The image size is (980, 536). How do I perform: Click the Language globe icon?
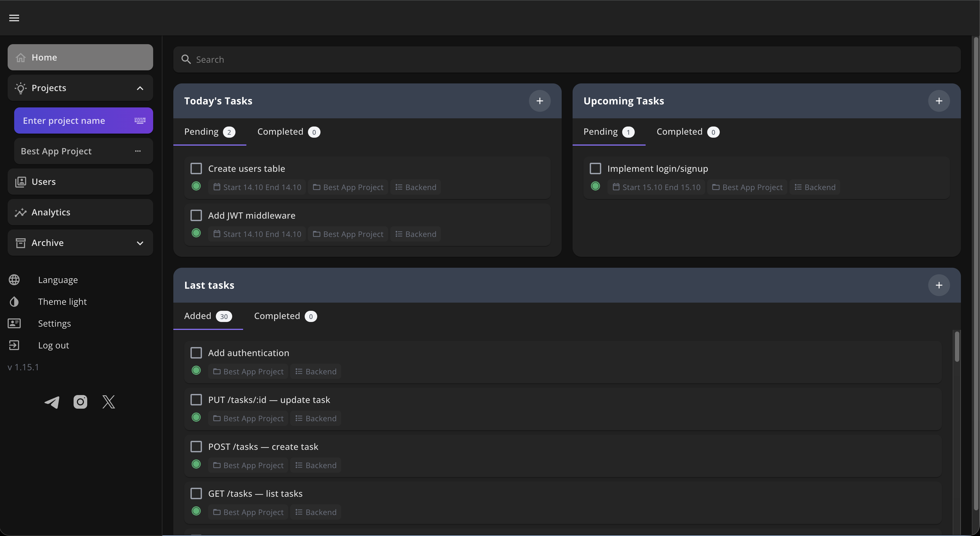(x=14, y=280)
